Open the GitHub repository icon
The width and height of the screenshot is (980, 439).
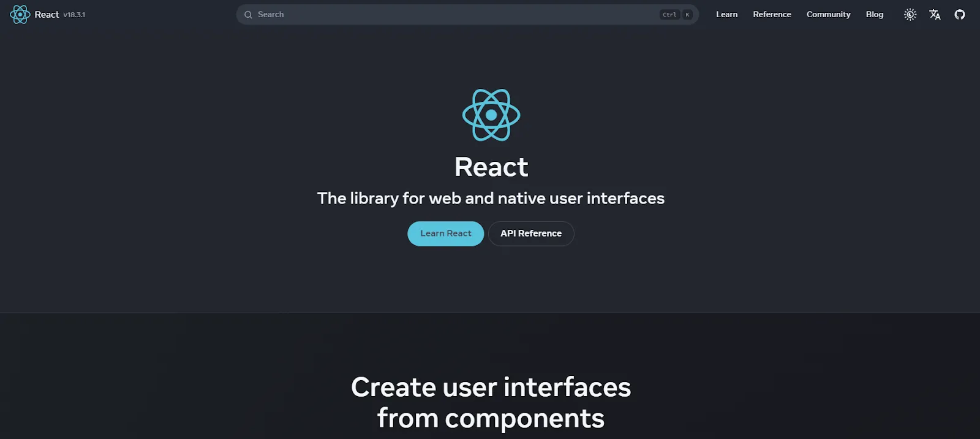tap(960, 15)
